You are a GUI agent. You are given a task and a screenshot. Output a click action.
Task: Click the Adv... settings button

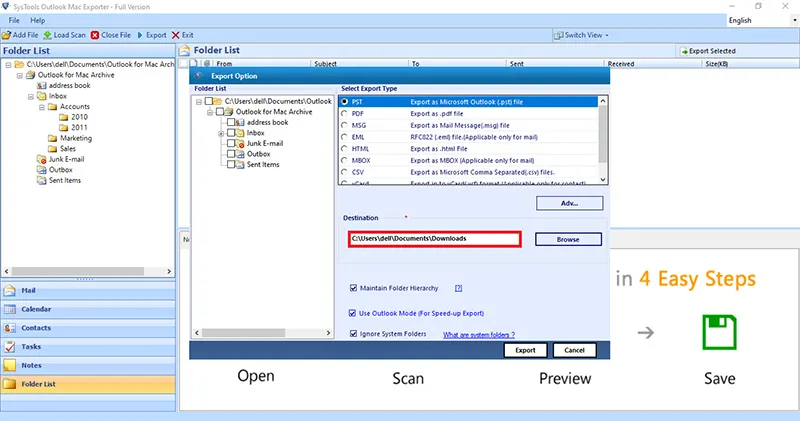(569, 203)
